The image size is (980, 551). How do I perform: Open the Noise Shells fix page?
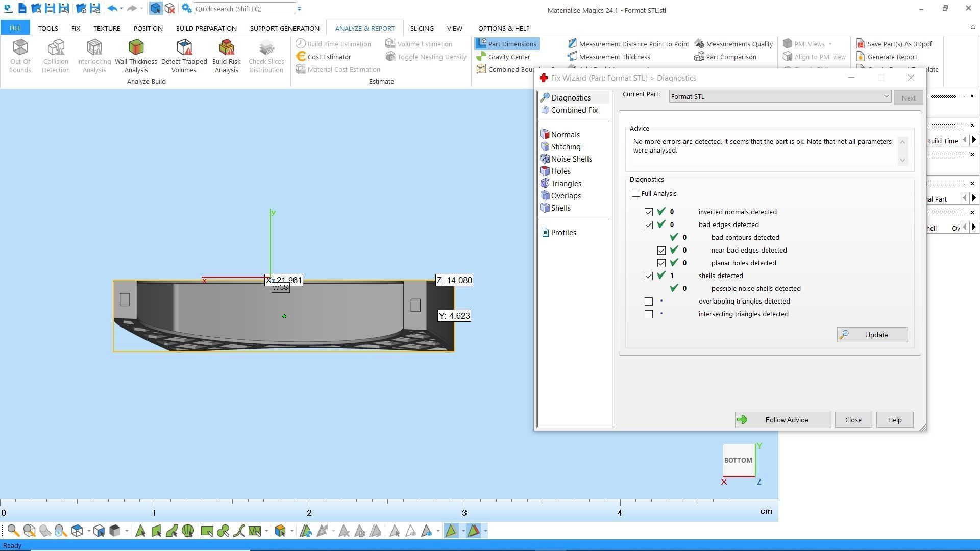point(571,159)
